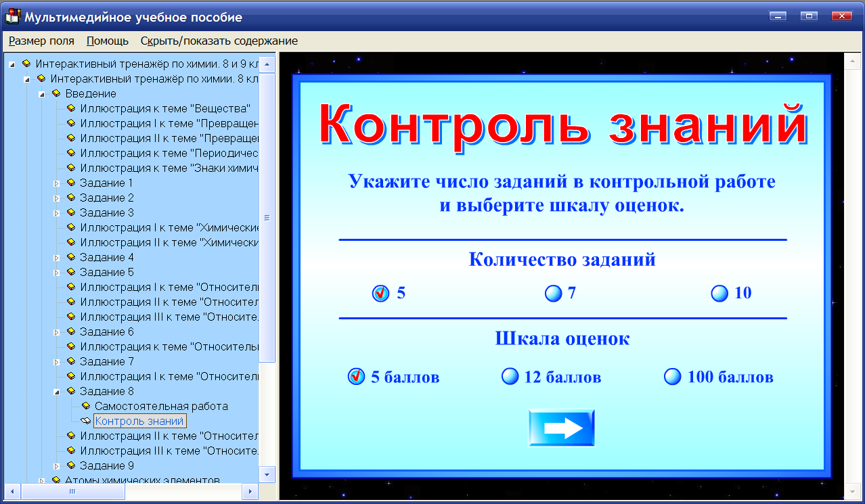Click the yellow icon beside "Задание 9"
865x504 pixels.
70,465
